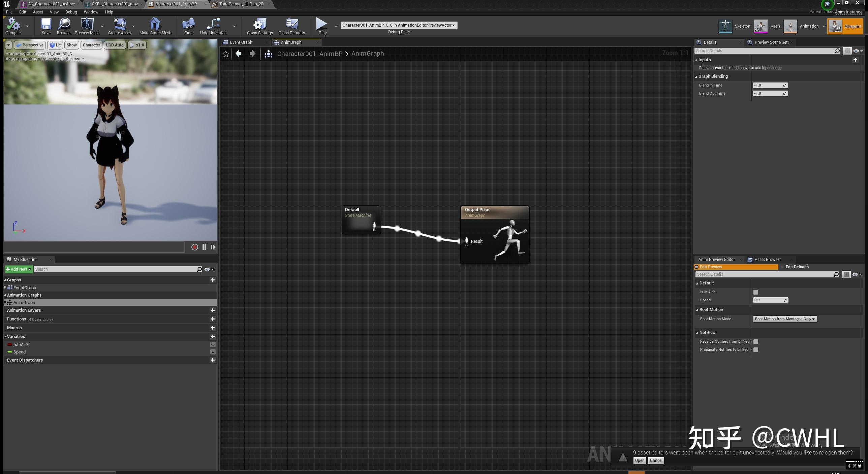This screenshot has height=474, width=868.
Task: Switch to the Event Graph tab
Action: [x=241, y=42]
